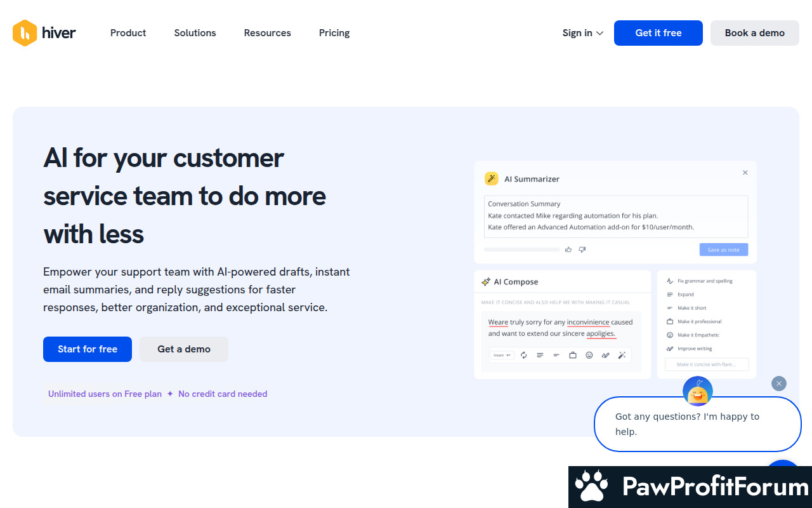
Task: Open the Insert dropdown in AI Compose
Action: tap(502, 355)
